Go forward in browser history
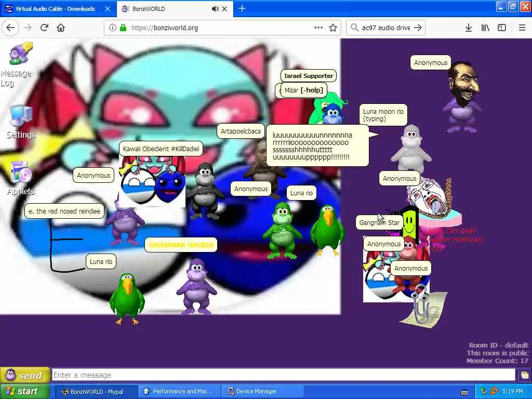The image size is (532, 399). (x=28, y=28)
